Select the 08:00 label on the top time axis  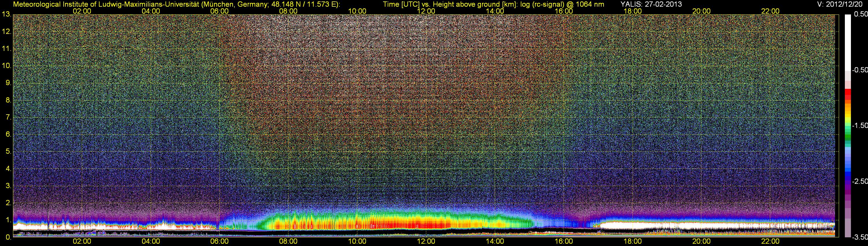[x=288, y=11]
